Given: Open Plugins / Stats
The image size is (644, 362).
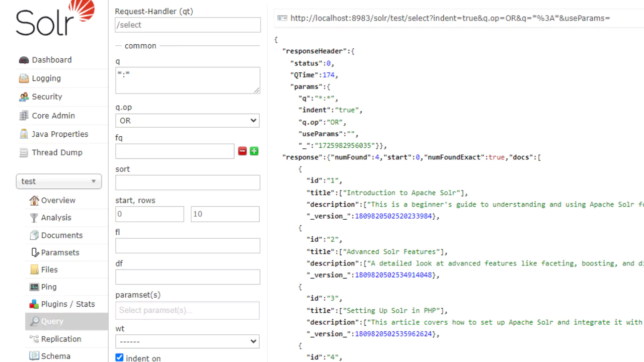Looking at the screenshot, I should click(x=68, y=304).
